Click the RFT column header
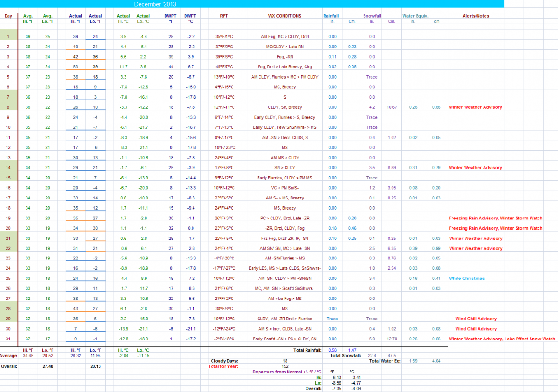This screenshot has width=558, height=392. [224, 16]
